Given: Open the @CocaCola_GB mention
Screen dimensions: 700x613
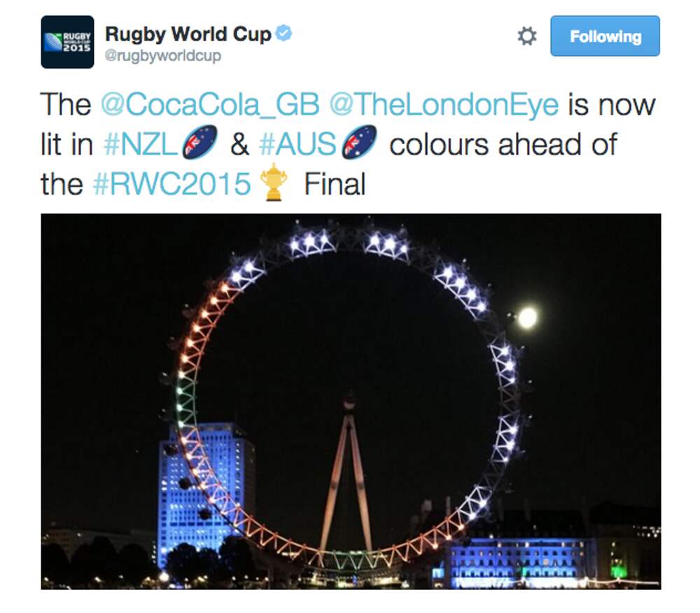Looking at the screenshot, I should click(x=210, y=105).
